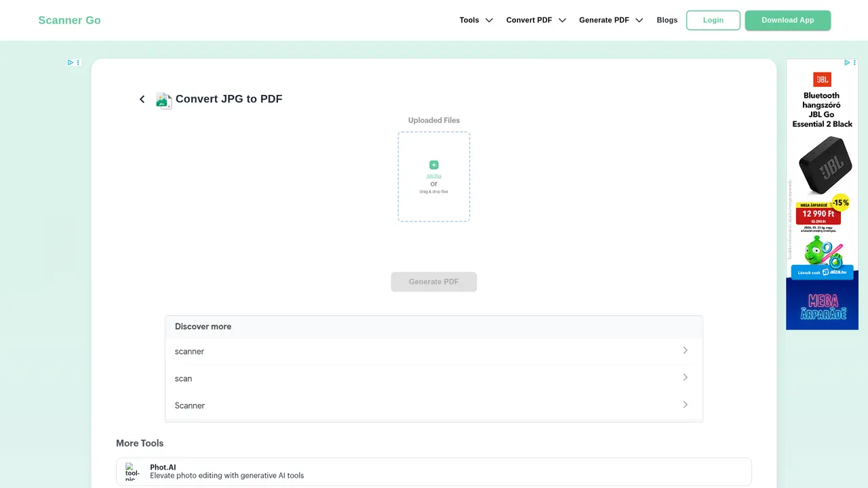The image size is (868, 488).
Task: Click the JBL logo in the ad
Action: pos(822,80)
